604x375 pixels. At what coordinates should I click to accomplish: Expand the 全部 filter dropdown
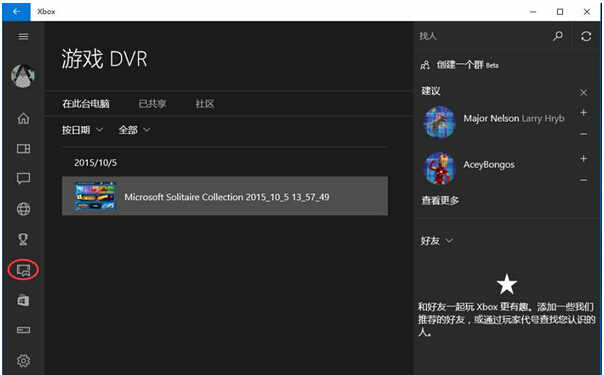tap(134, 130)
